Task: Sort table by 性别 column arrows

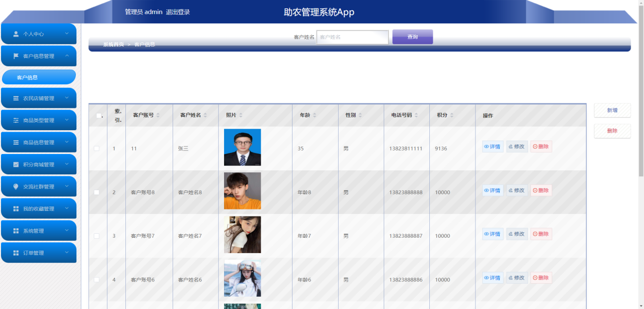Action: pos(360,115)
